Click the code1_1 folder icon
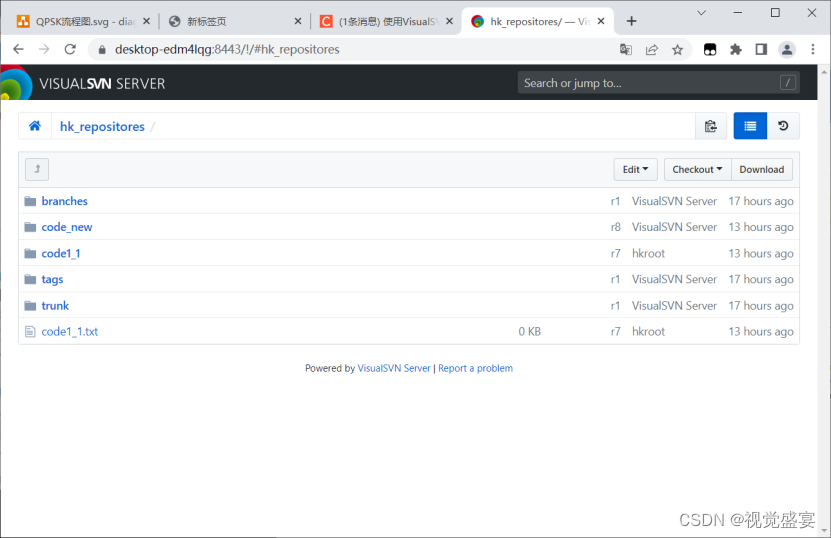831x538 pixels. (x=30, y=253)
